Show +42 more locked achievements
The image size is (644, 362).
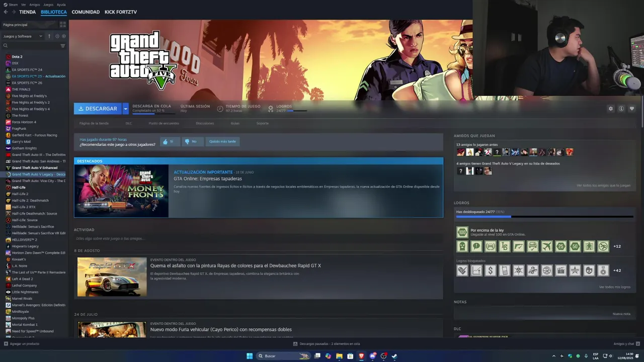coord(617,270)
